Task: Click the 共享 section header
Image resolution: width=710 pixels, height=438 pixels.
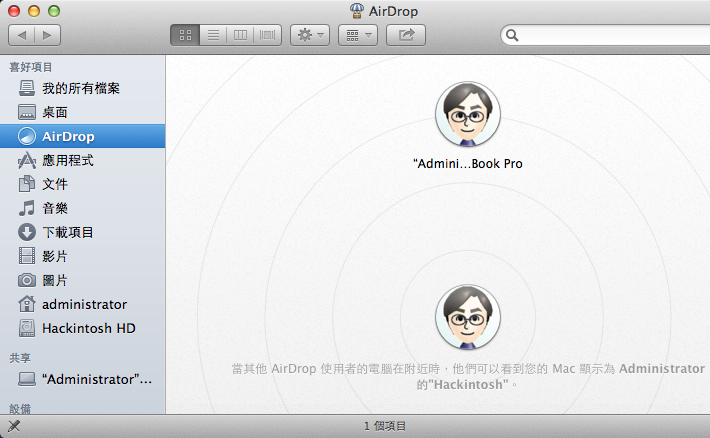Action: pyautogui.click(x=20, y=358)
